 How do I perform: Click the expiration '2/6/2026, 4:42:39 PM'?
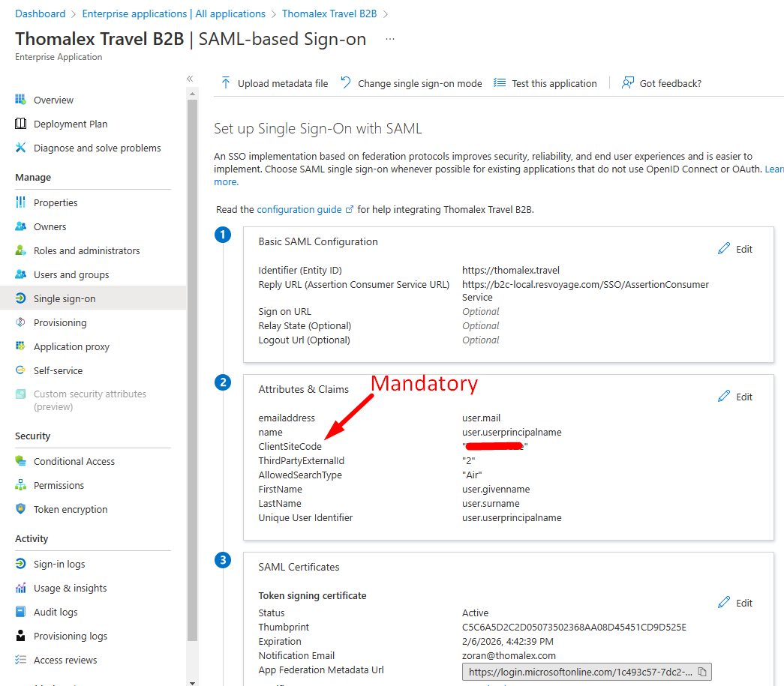[507, 641]
